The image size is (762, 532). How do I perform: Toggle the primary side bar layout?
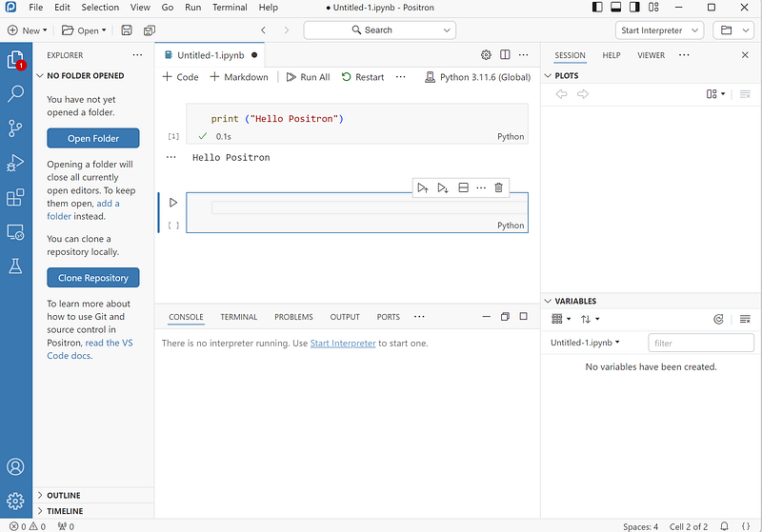click(597, 8)
